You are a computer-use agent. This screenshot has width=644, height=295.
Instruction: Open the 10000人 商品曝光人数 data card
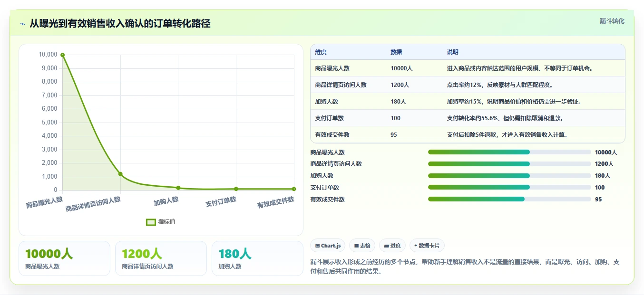pyautogui.click(x=64, y=258)
